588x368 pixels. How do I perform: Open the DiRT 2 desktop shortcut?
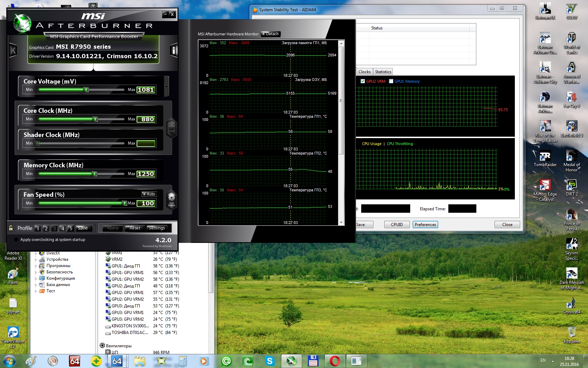coord(572,188)
